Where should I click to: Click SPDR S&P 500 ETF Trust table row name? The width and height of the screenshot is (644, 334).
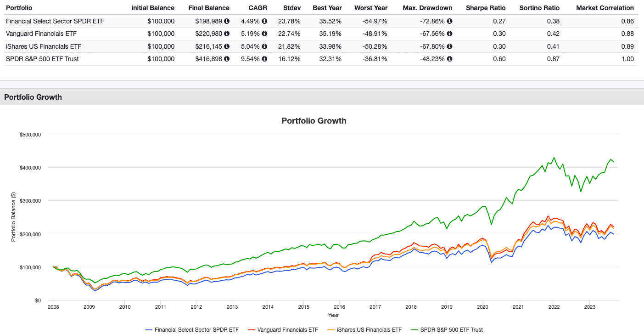[42, 59]
